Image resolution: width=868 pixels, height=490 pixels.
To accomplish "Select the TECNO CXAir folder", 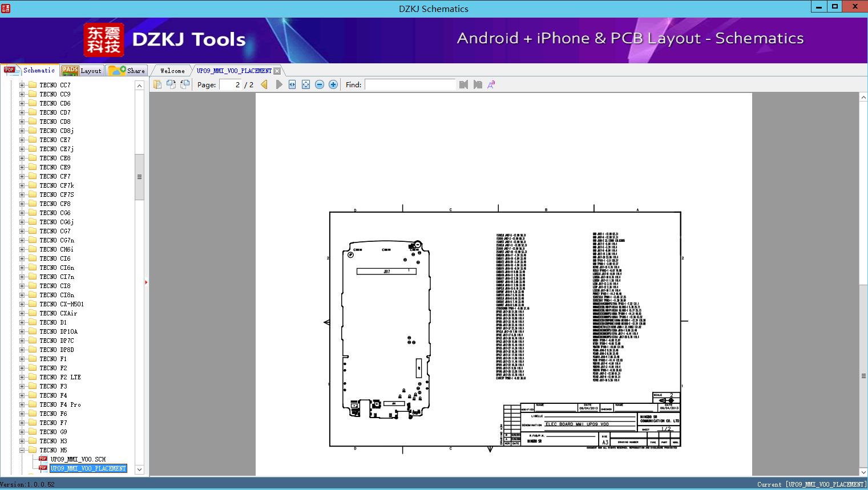I will click(x=58, y=313).
